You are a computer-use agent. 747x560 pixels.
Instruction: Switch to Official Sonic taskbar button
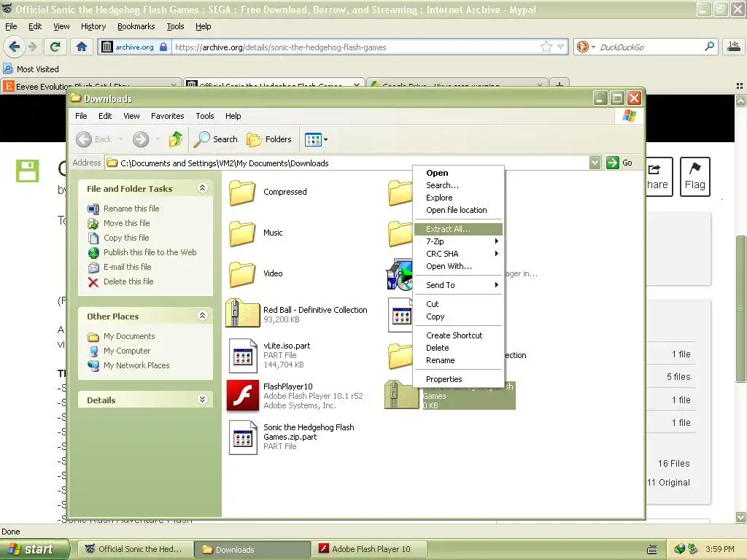135,549
